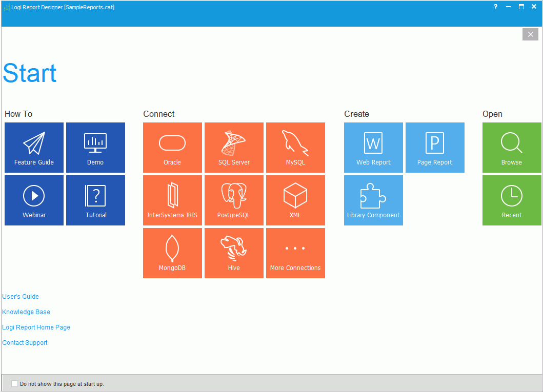Viewport: 543px width, 392px height.
Task: Visit the Logi Report Home Page link
Action: pos(36,327)
